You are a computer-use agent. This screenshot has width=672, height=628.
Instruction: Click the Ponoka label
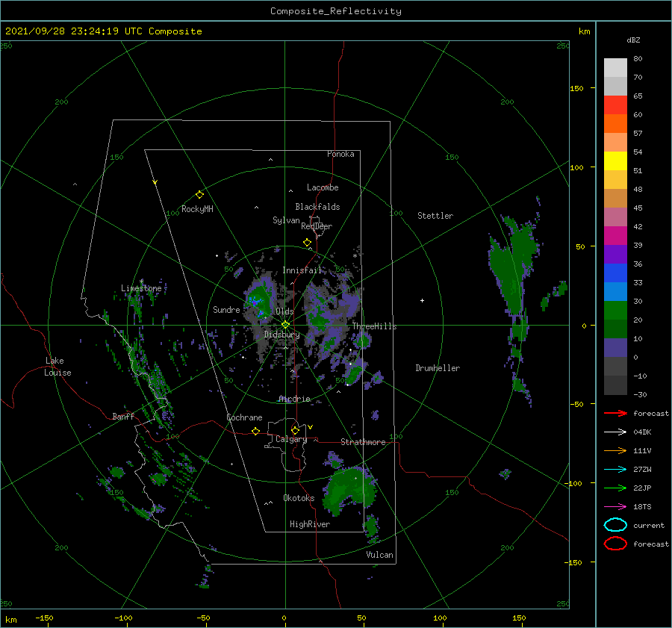tap(340, 154)
